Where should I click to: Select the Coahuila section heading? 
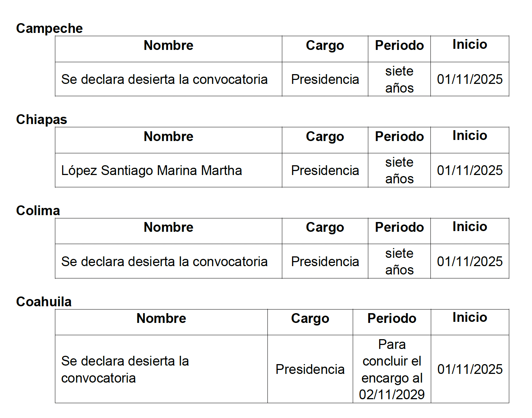point(44,302)
